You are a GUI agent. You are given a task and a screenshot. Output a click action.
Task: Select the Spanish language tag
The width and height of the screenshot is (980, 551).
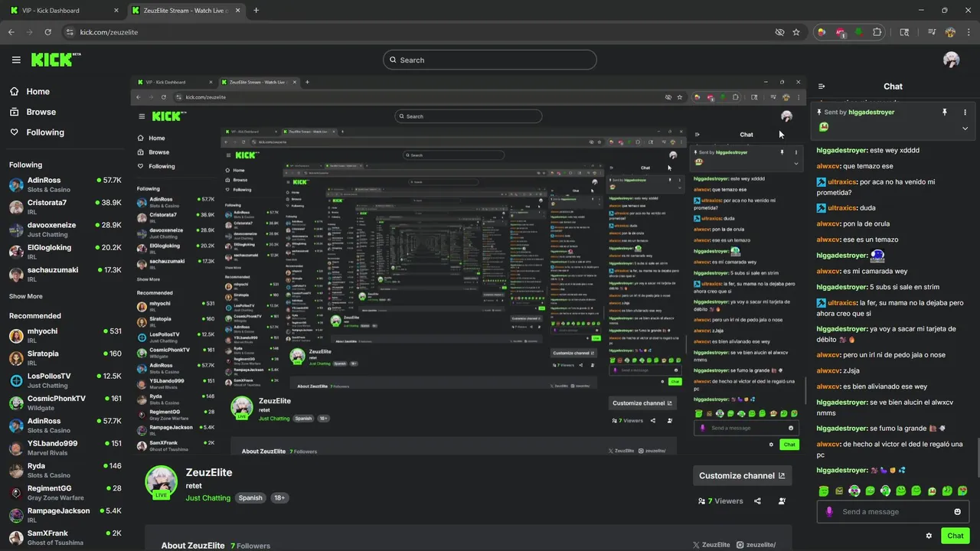point(250,497)
